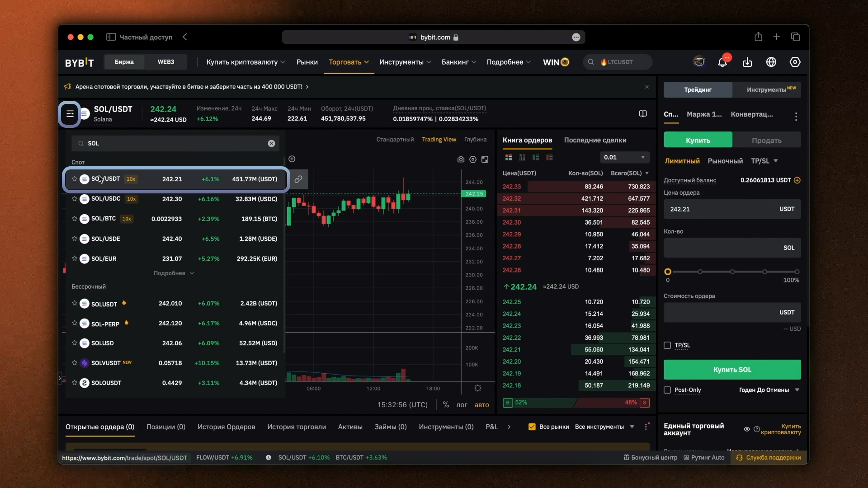Favorite SOL/USDC with its star
The height and width of the screenshot is (488, 868).
tap(75, 198)
